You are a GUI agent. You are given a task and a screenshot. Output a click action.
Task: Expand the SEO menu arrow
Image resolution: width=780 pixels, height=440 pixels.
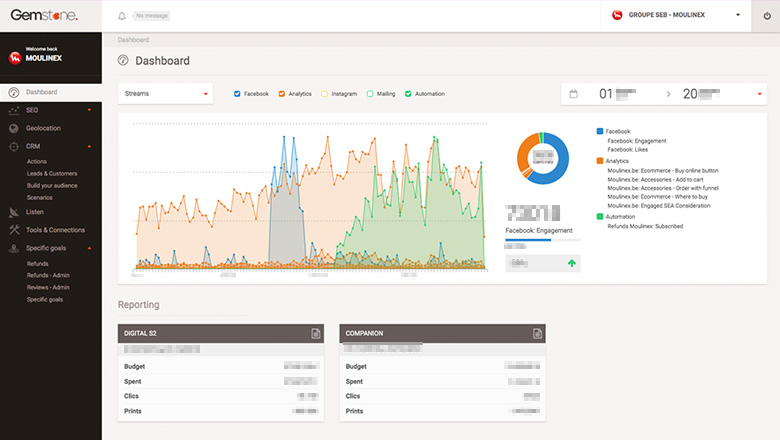[90, 110]
